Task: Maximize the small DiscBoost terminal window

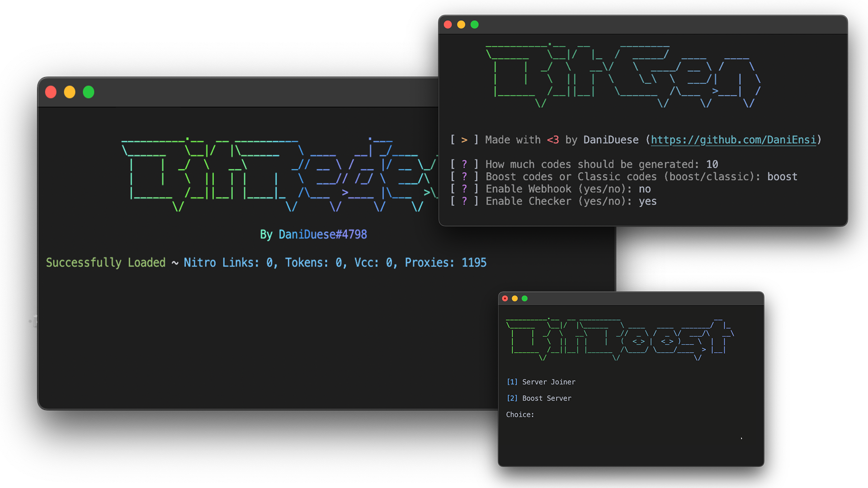Action: pos(524,298)
